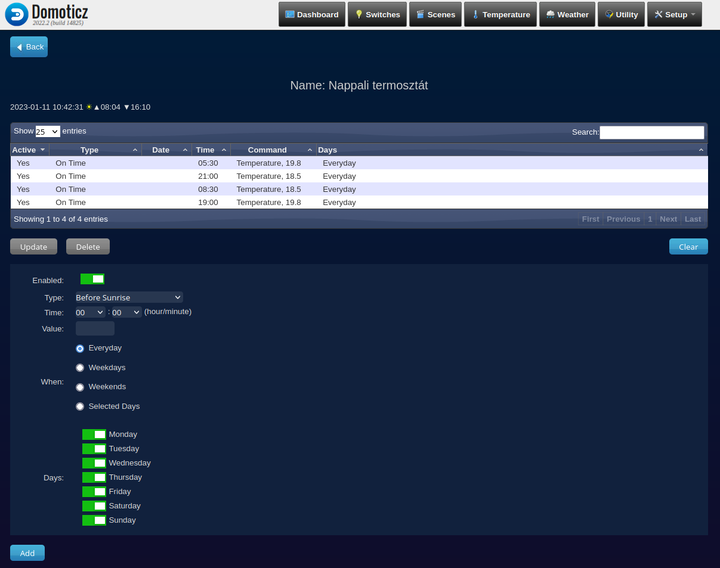Open the hour selection dropdown

click(x=90, y=312)
